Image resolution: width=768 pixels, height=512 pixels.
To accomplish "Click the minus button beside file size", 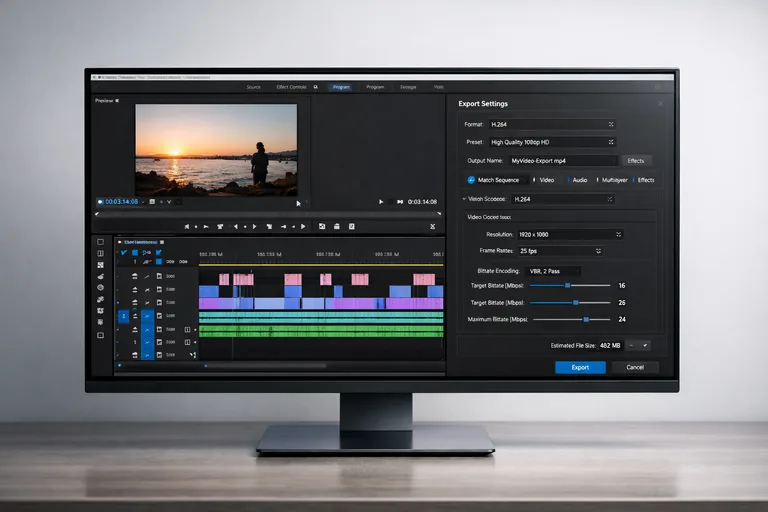I will 631,345.
